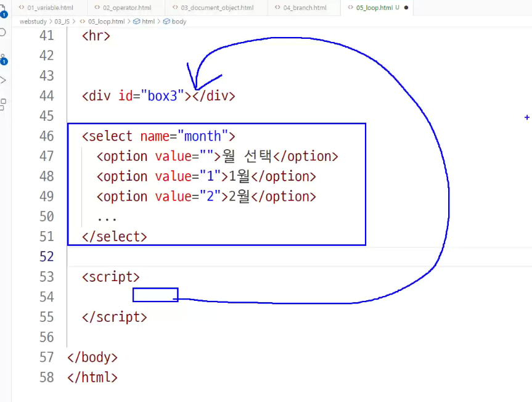Click the closing </div> tag
Screen dimensions: 532x402
214,96
